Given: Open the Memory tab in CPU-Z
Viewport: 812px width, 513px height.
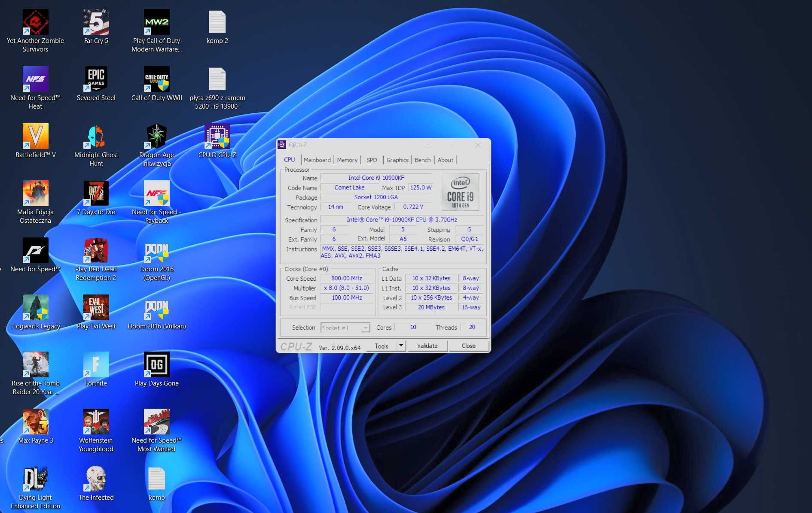Looking at the screenshot, I should tap(347, 160).
